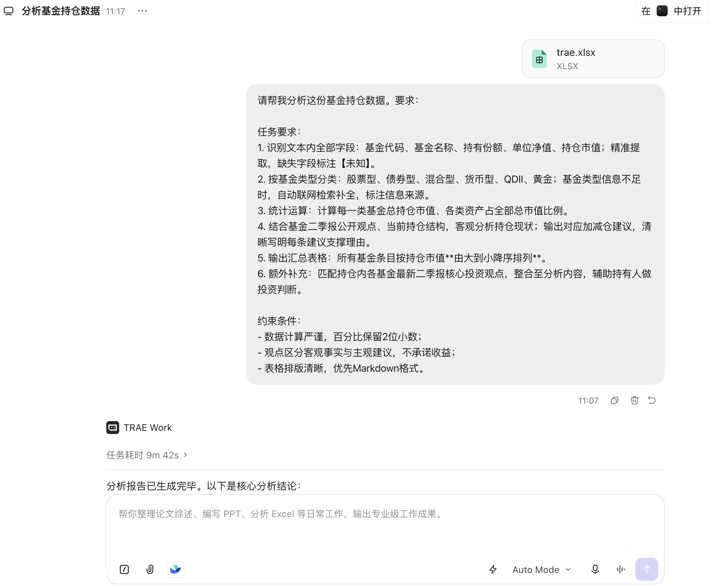Screen dimensions: 713x588
Task: Click the XLSX file type label
Action: [x=567, y=66]
